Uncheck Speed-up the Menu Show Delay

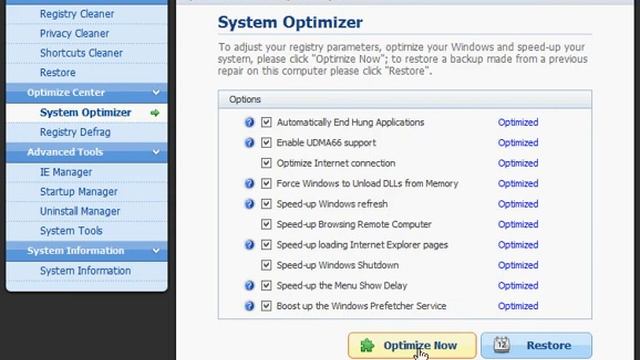[x=266, y=286]
